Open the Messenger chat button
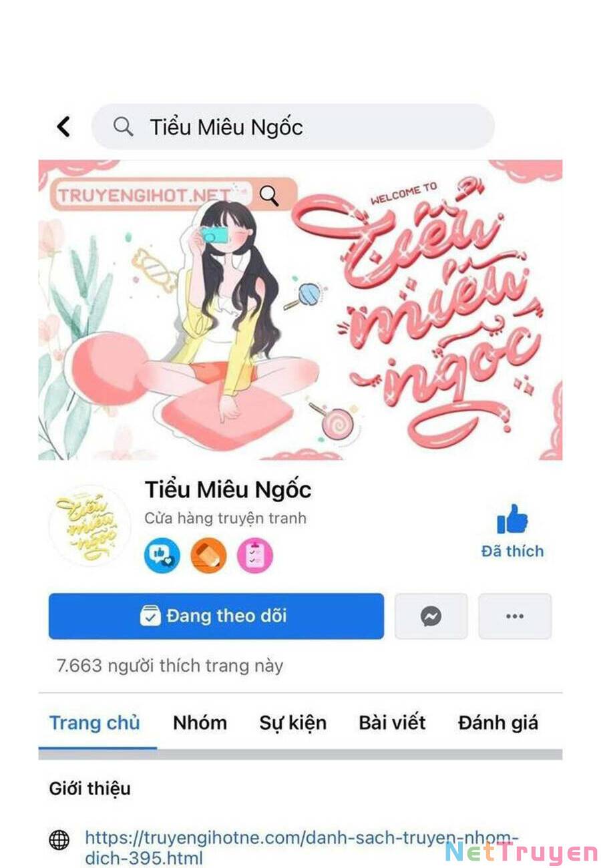The image size is (601, 868). [431, 616]
